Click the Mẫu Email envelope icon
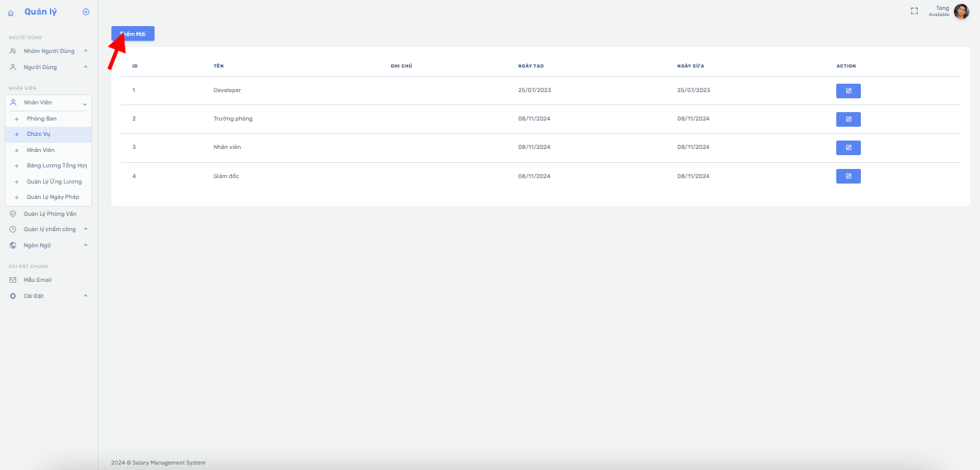This screenshot has height=470, width=980. point(13,280)
